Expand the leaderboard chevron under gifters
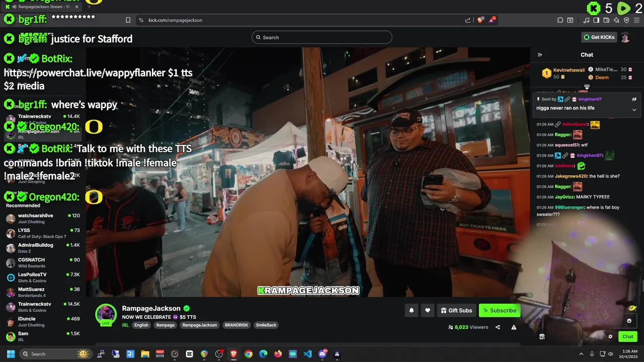 click(587, 87)
